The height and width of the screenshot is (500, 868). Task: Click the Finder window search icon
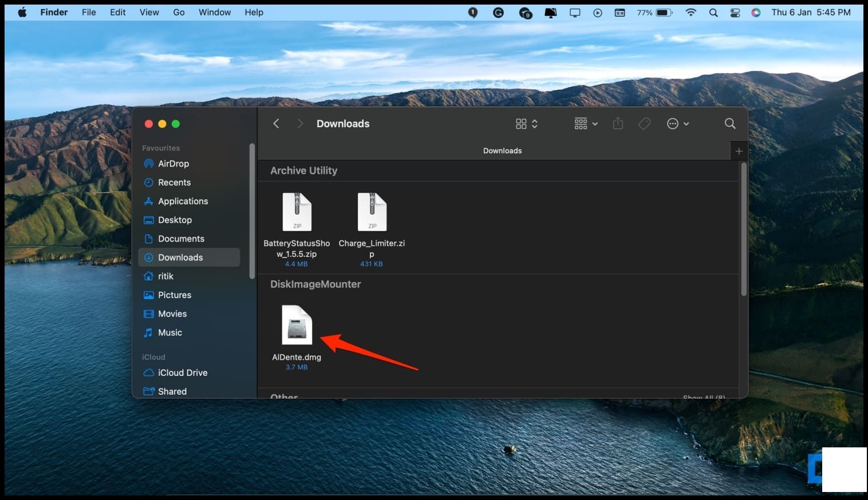point(730,124)
